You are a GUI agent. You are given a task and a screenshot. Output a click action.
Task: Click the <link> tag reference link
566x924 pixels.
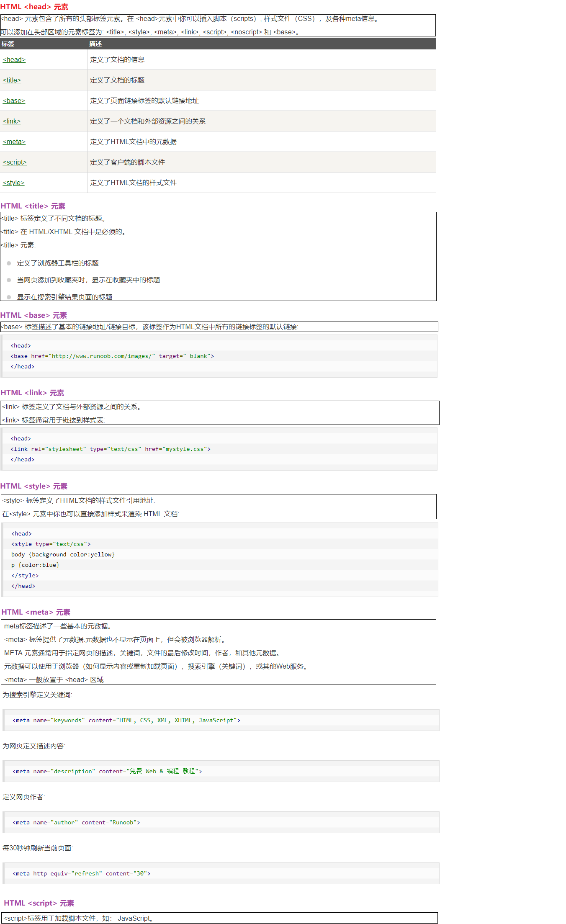click(x=12, y=121)
